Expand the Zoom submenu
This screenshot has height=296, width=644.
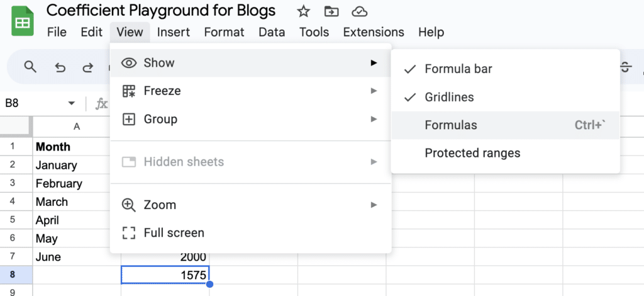250,205
